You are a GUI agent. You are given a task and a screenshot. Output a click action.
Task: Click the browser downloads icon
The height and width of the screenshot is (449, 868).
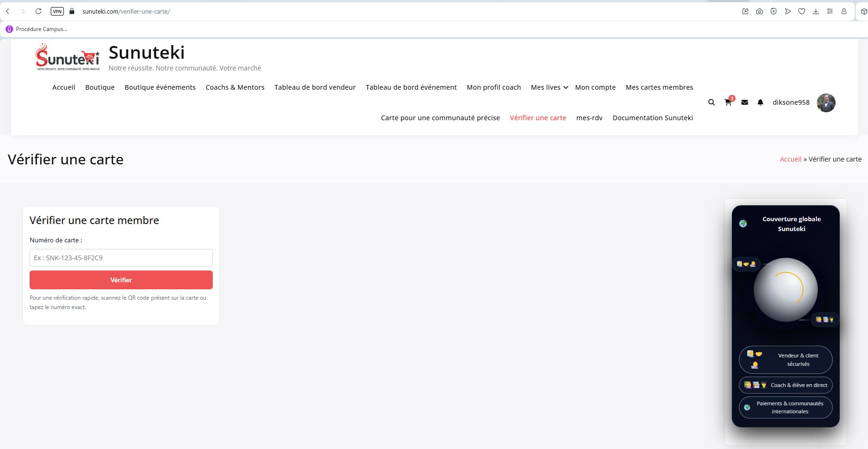point(816,11)
